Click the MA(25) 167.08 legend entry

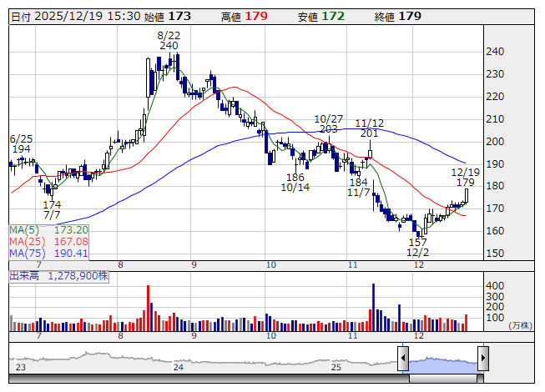point(48,242)
